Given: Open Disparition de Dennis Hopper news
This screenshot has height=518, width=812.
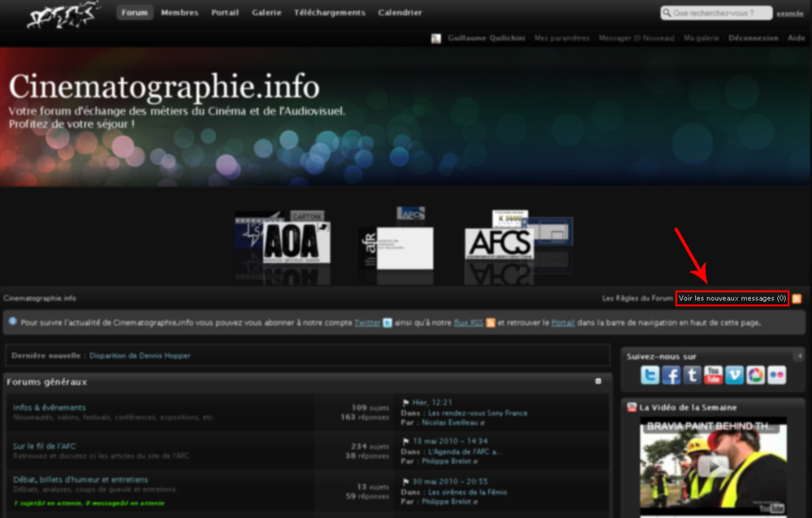Looking at the screenshot, I should (140, 356).
